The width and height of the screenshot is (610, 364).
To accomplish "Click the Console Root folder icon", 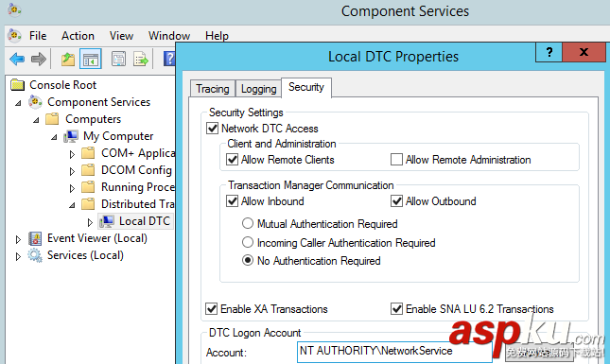I will pyautogui.click(x=18, y=85).
